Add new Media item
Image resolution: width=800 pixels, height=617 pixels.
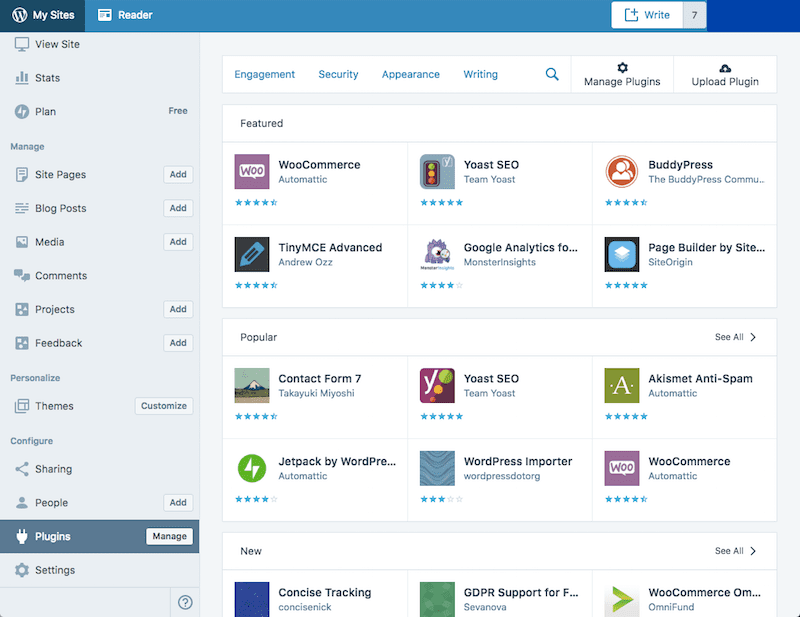[x=178, y=242]
